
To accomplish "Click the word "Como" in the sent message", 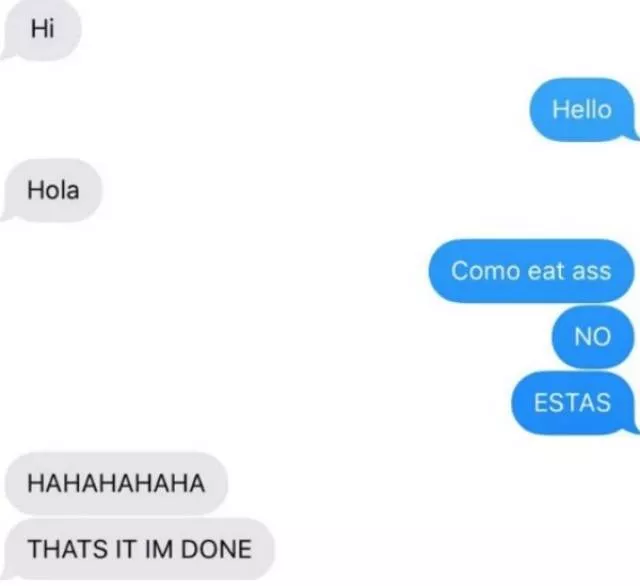I will pos(486,271).
